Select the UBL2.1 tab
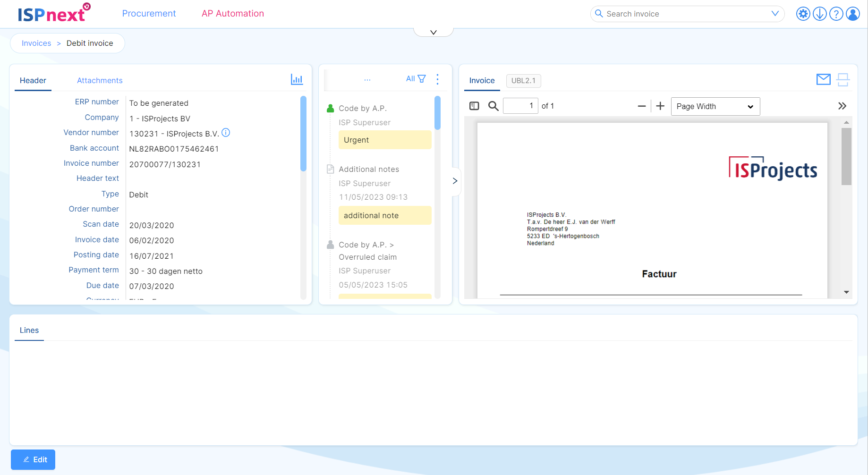Screen dimensions: 868x475 pos(523,81)
